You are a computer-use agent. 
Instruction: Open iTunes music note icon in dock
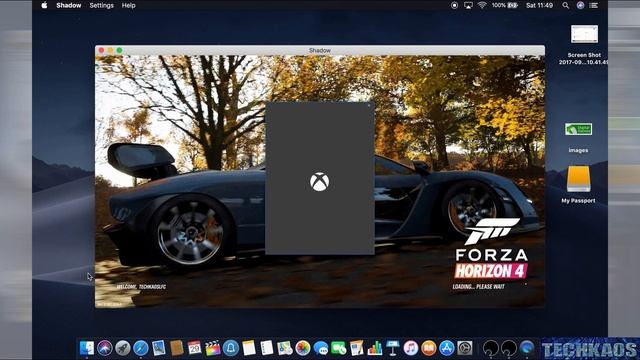click(x=411, y=348)
